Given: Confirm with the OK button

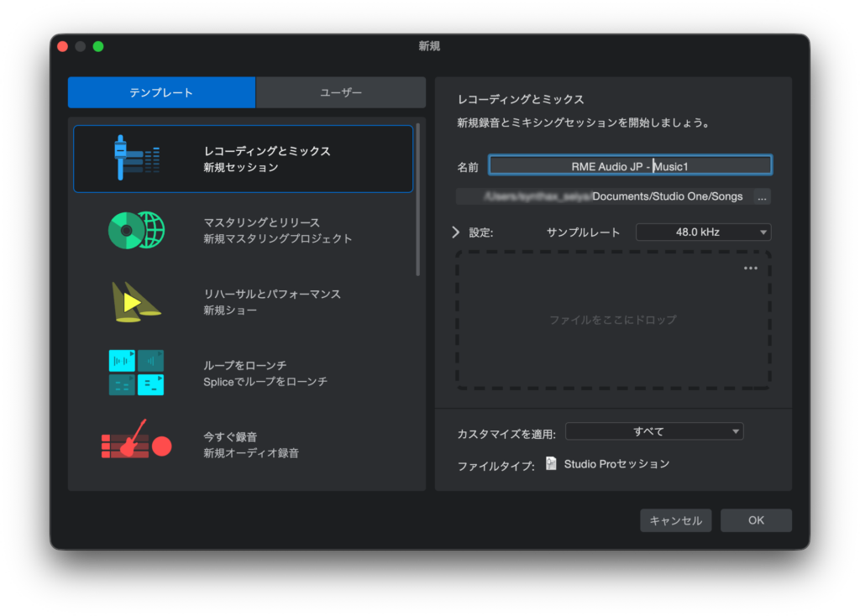Looking at the screenshot, I should click(x=756, y=520).
